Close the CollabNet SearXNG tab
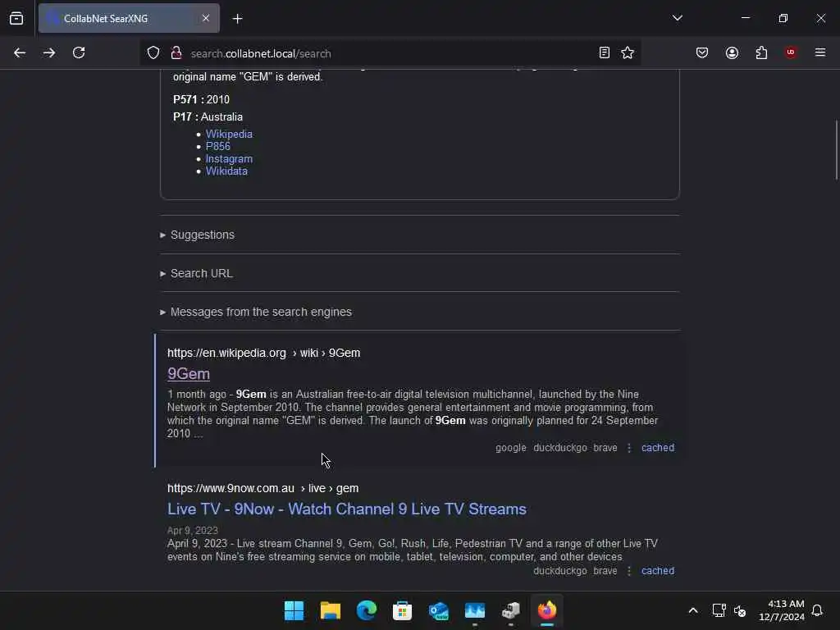Image resolution: width=840 pixels, height=630 pixels. pyautogui.click(x=206, y=19)
